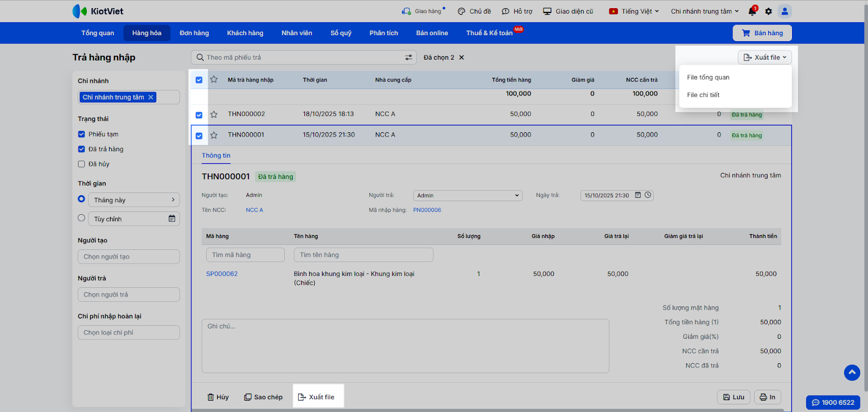The width and height of the screenshot is (868, 412).
Task: Open the Chọn người trả selector
Action: (129, 294)
